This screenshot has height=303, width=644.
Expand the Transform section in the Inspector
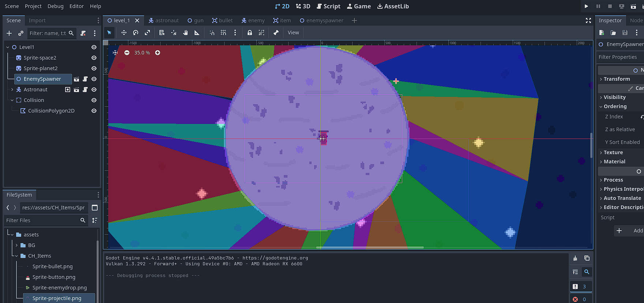click(617, 79)
